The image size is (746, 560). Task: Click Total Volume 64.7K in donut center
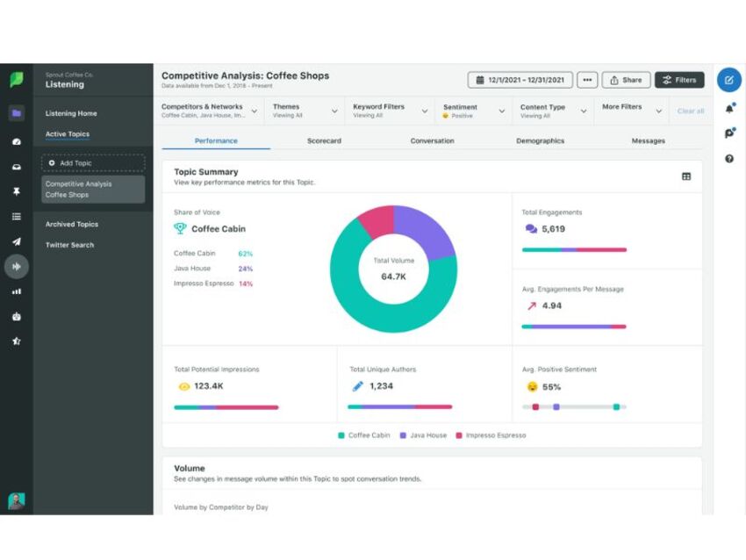(393, 269)
